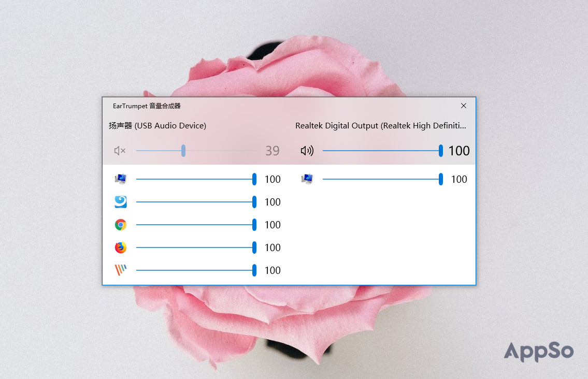Adjust System Sounds slider under USB Audio Device
Viewport: 588px width, 379px height.
pos(196,179)
